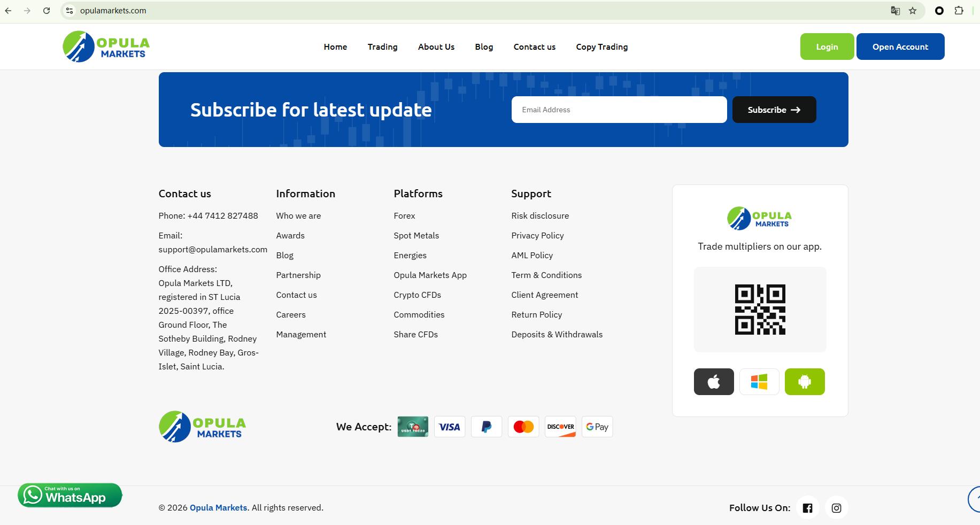Click the Windows app download icon

point(759,382)
